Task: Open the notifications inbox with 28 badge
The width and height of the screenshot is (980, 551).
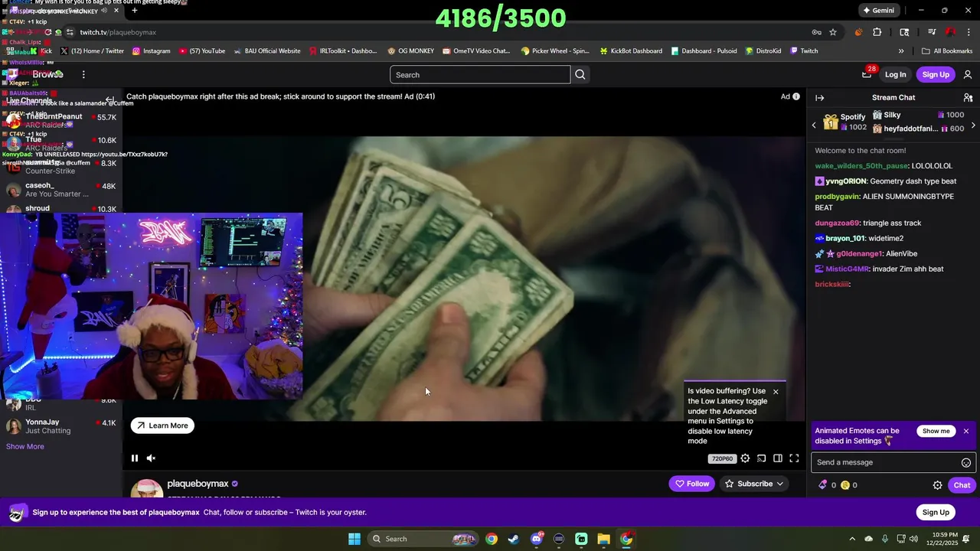Action: click(867, 74)
